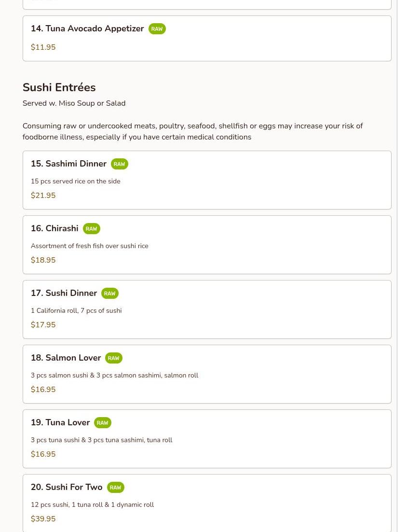407x532 pixels.
Task: Click the Sushi Entrées section heading
Action: 59,87
